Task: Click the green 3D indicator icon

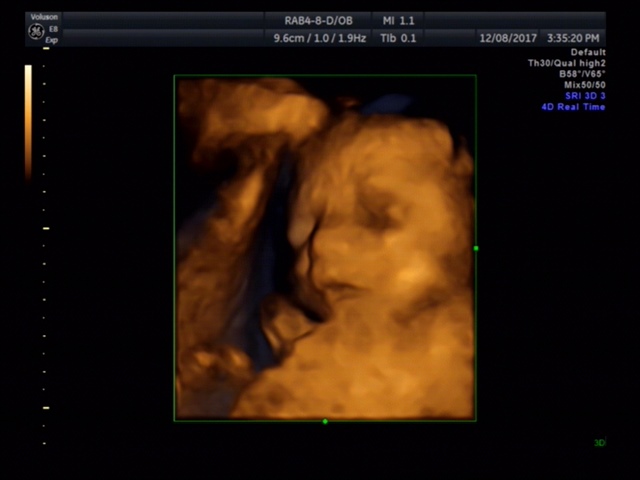Action: [600, 442]
